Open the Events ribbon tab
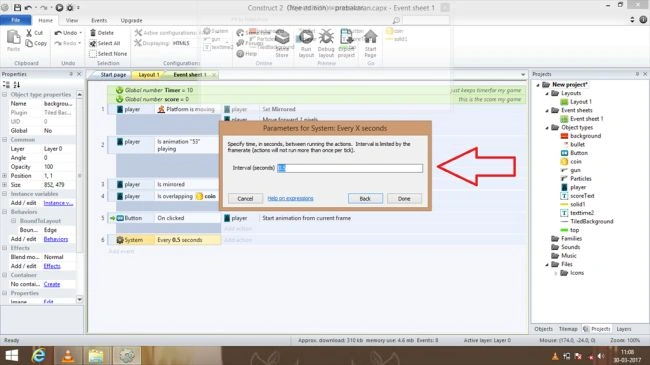Image resolution: width=650 pixels, height=365 pixels. pos(99,20)
